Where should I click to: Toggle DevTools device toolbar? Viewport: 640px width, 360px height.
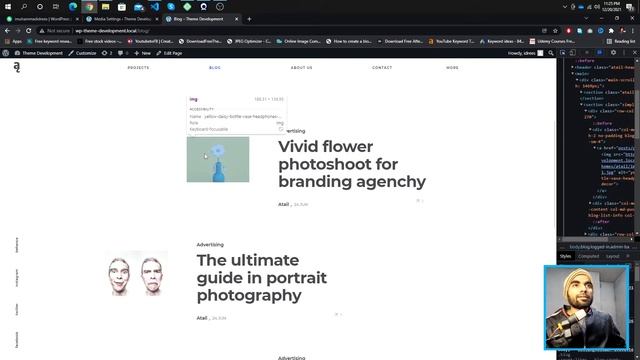pos(573,53)
